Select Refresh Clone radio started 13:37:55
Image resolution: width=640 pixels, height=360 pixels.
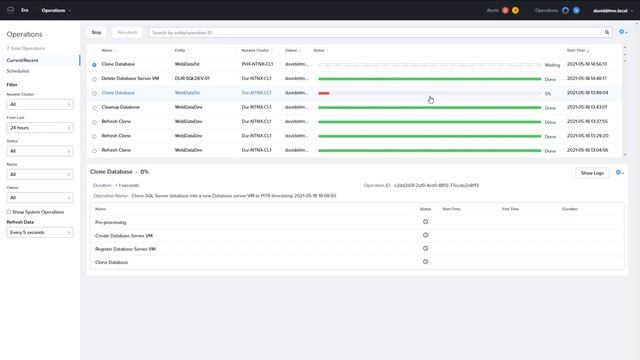pyautogui.click(x=94, y=122)
